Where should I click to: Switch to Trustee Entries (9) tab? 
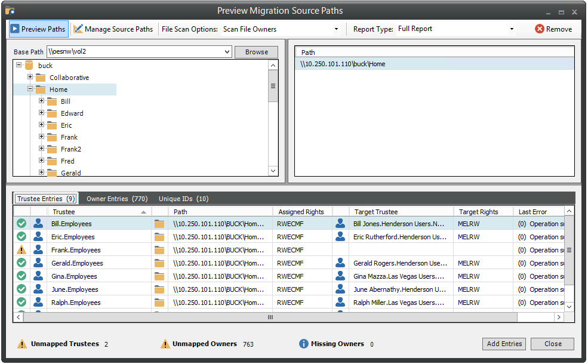46,199
